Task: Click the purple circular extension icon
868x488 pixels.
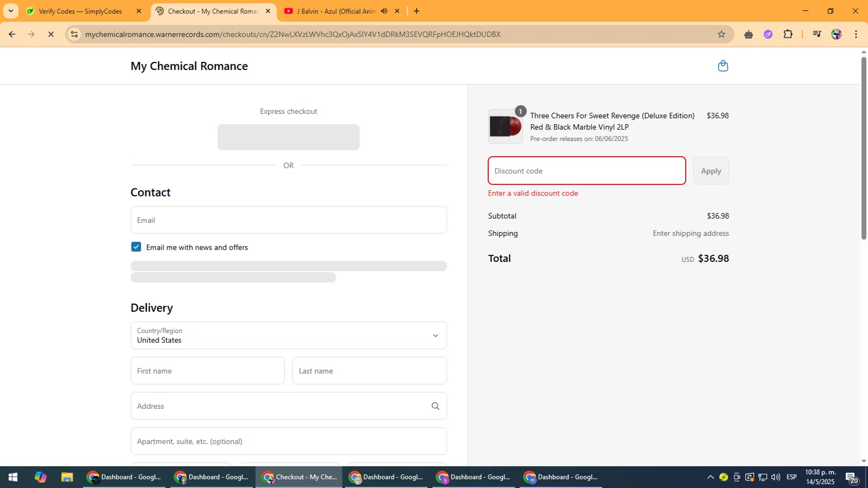Action: click(x=768, y=34)
